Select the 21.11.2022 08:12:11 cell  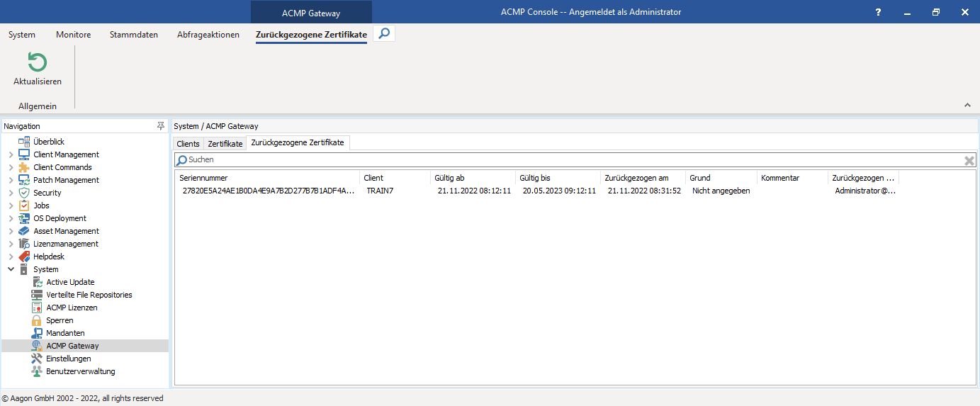[x=474, y=191]
